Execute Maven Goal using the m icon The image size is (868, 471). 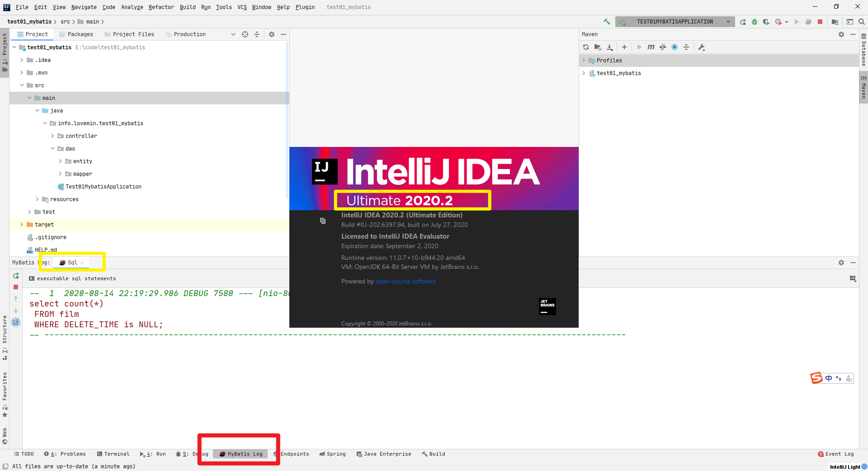pyautogui.click(x=652, y=47)
